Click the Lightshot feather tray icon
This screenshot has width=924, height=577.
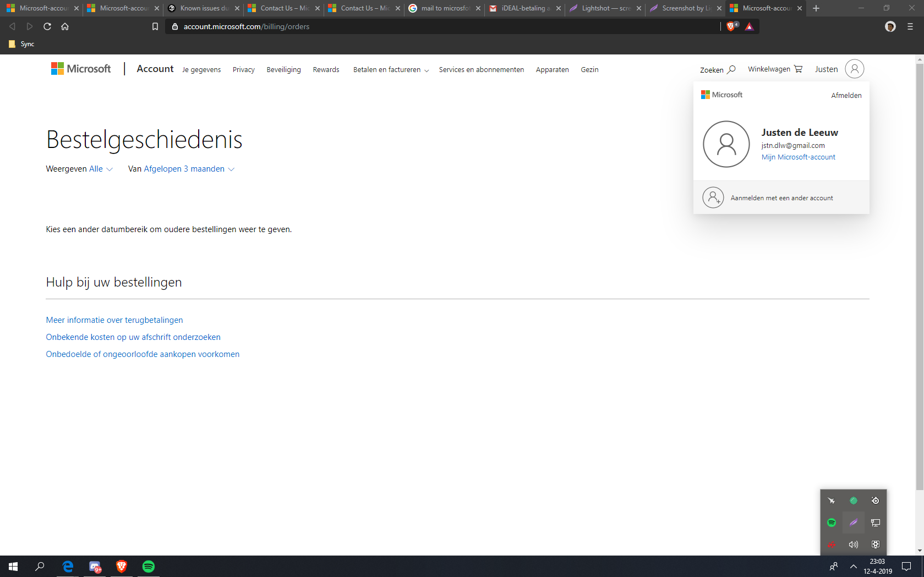point(854,523)
